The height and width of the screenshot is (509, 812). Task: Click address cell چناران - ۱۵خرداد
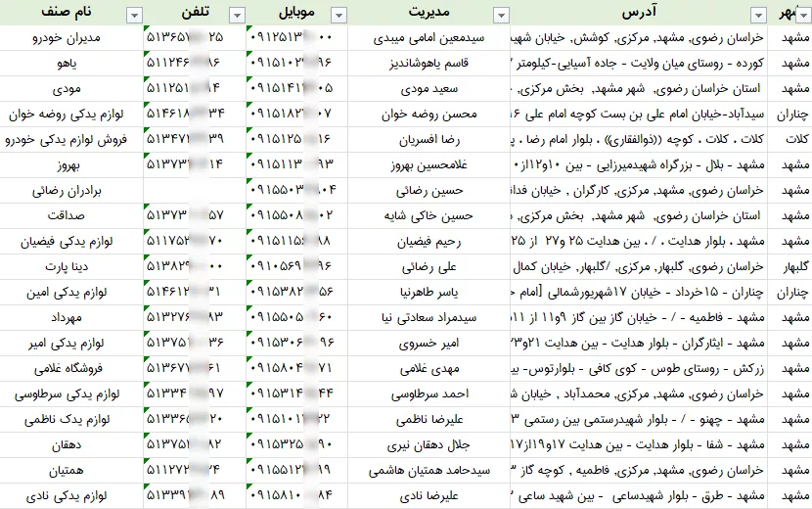639,292
